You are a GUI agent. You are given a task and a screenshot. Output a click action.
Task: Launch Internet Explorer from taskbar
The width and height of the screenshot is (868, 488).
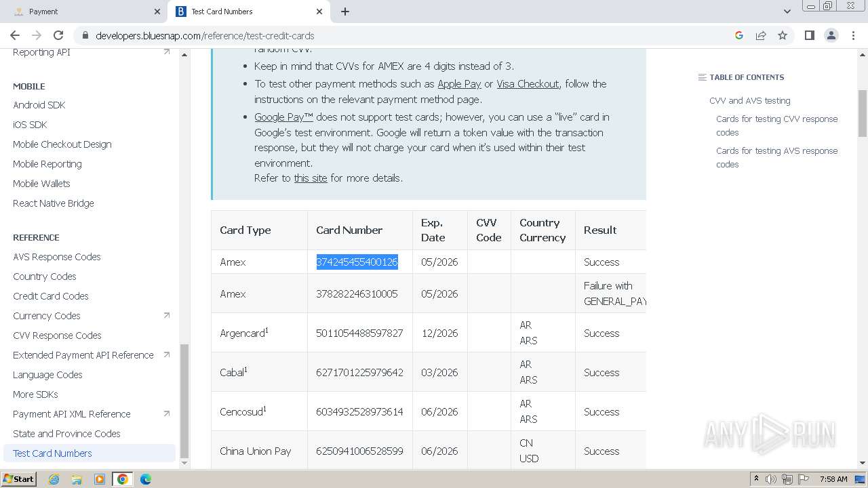[54, 479]
